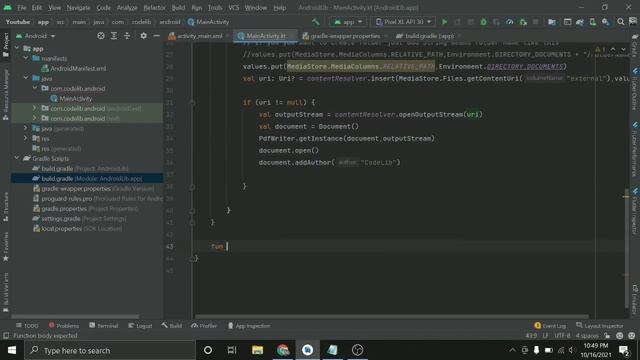Viewport: 640px width, 360px height.
Task: Collapse the manifests folder
Action: (26, 58)
